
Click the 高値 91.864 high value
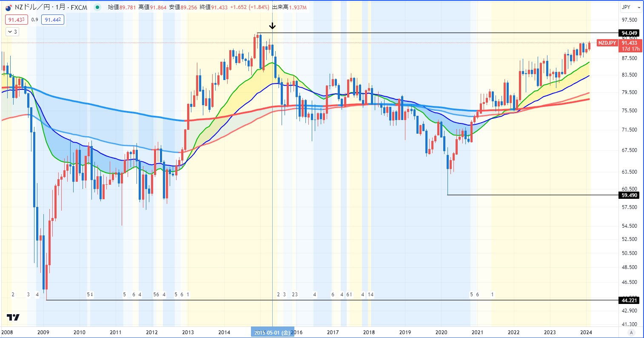click(x=152, y=7)
